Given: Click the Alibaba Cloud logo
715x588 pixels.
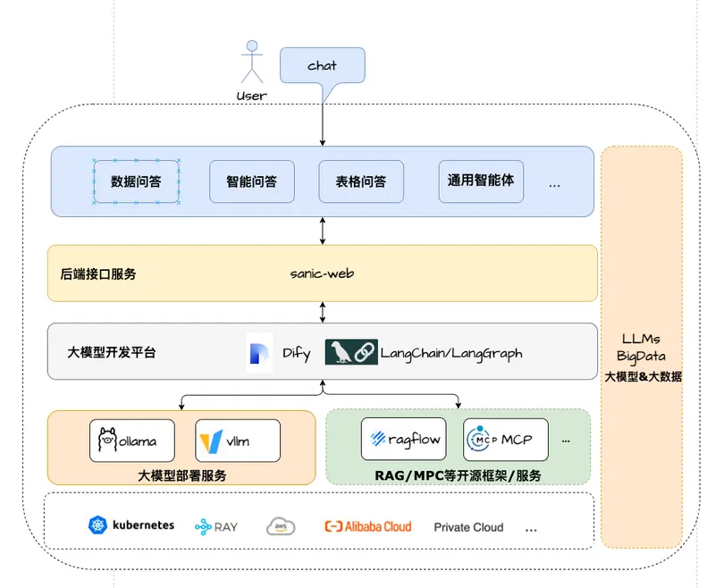Looking at the screenshot, I should [367, 526].
